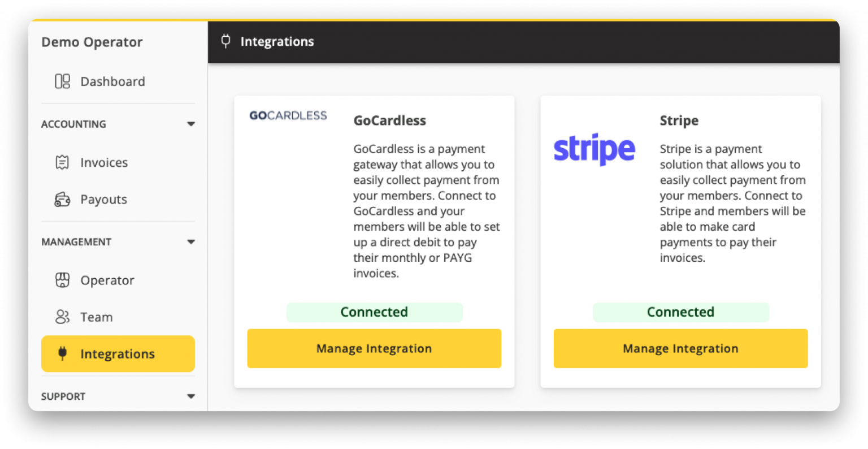
Task: Collapse the MANAGEMENT section
Action: pos(191,241)
